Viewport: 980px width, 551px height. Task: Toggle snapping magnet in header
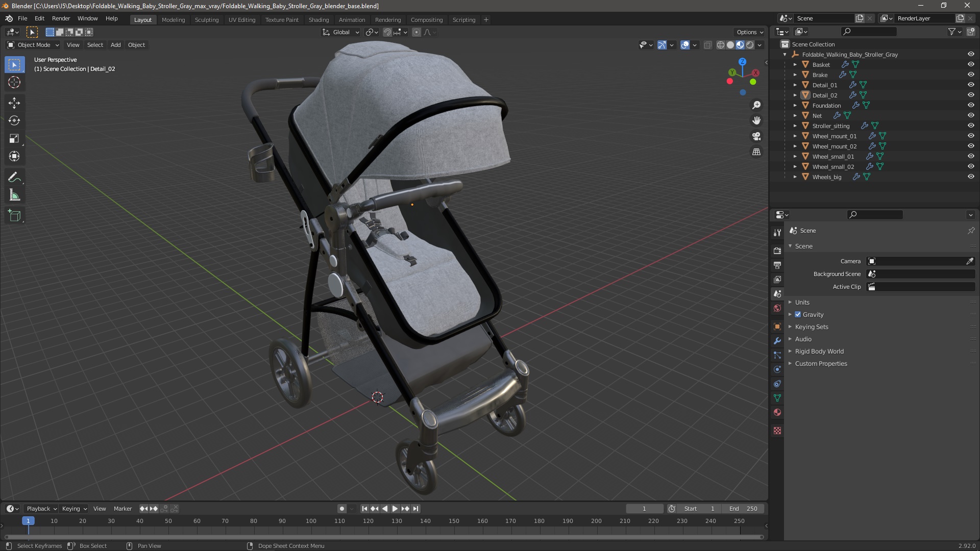(387, 32)
